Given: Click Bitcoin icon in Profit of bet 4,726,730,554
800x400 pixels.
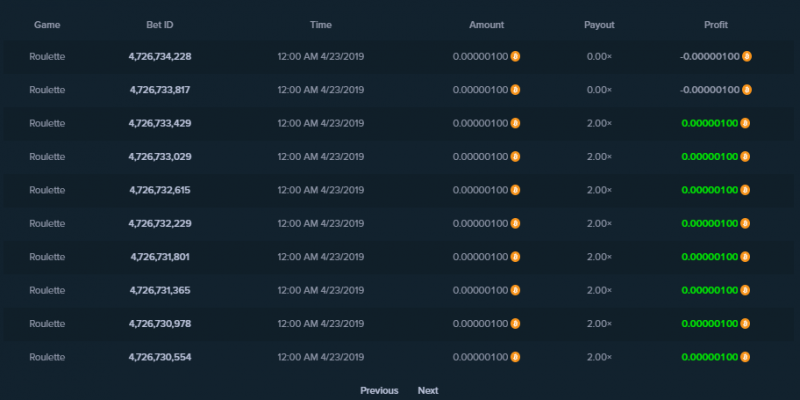Looking at the screenshot, I should coord(745,357).
